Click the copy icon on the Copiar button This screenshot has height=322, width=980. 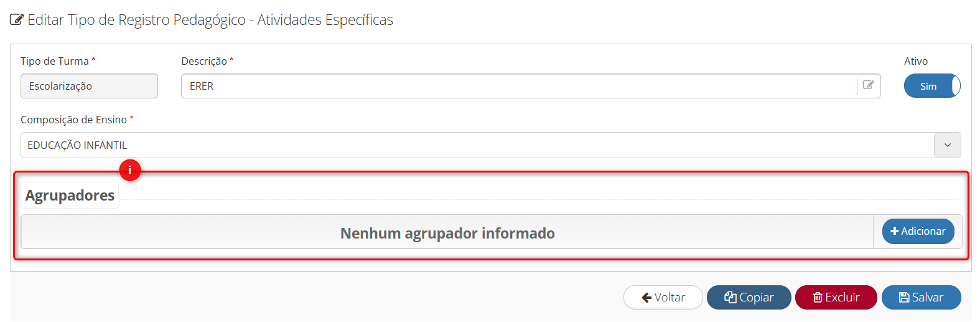(730, 298)
